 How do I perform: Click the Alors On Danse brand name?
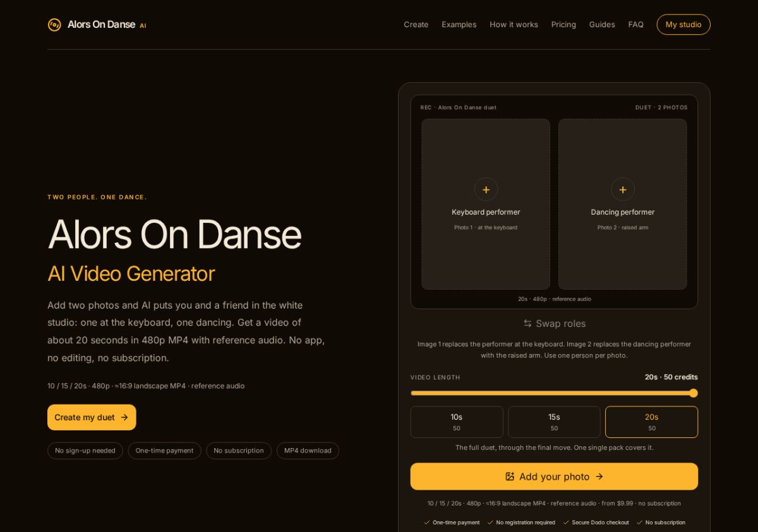tap(101, 25)
